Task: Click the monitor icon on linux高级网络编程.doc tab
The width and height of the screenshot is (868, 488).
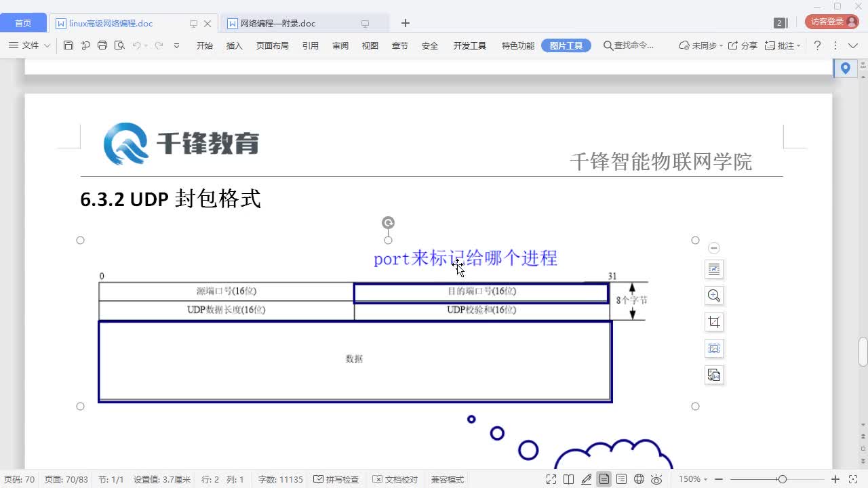Action: tap(193, 24)
